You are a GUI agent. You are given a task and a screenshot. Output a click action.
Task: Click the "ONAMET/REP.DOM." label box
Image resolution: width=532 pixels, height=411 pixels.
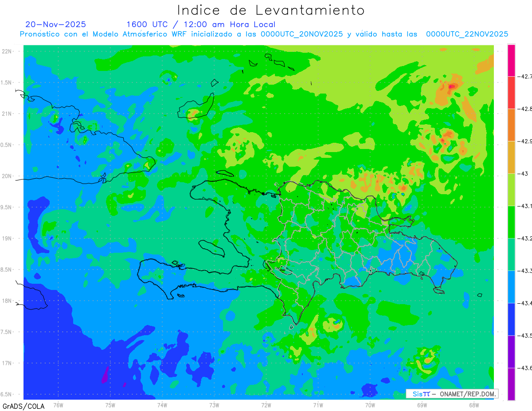click(x=452, y=394)
